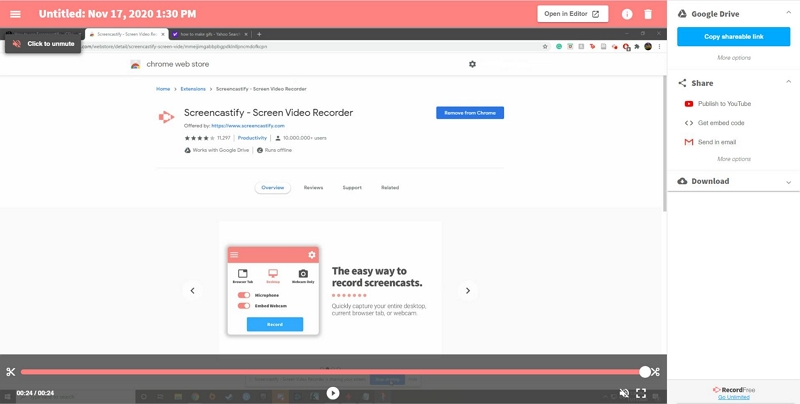Click Go Unlimited link

(734, 397)
